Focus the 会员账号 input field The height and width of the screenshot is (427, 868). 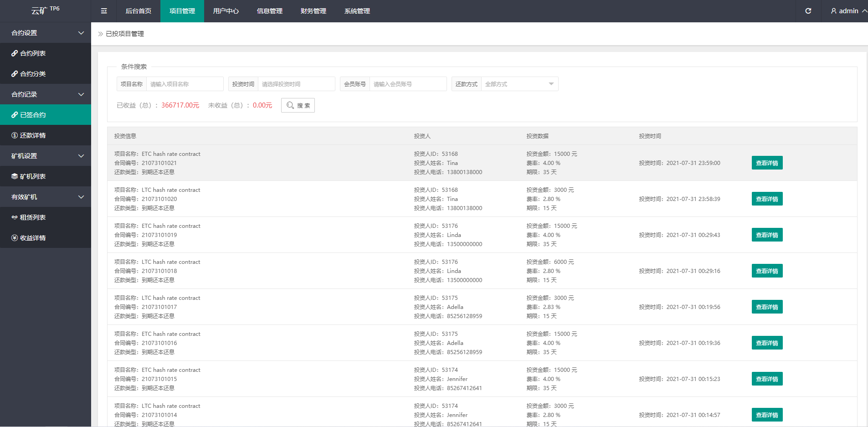pyautogui.click(x=408, y=84)
